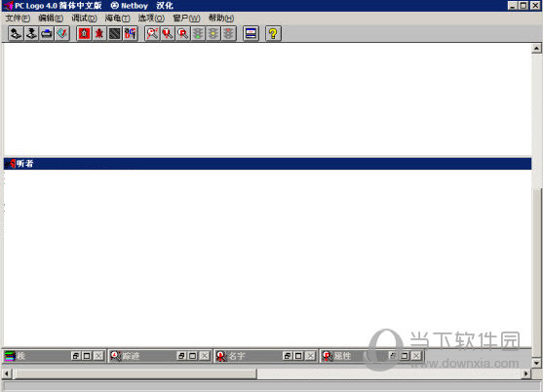This screenshot has height=392, width=543.
Task: Click the icon of minimized 属性 window
Action: point(328,356)
